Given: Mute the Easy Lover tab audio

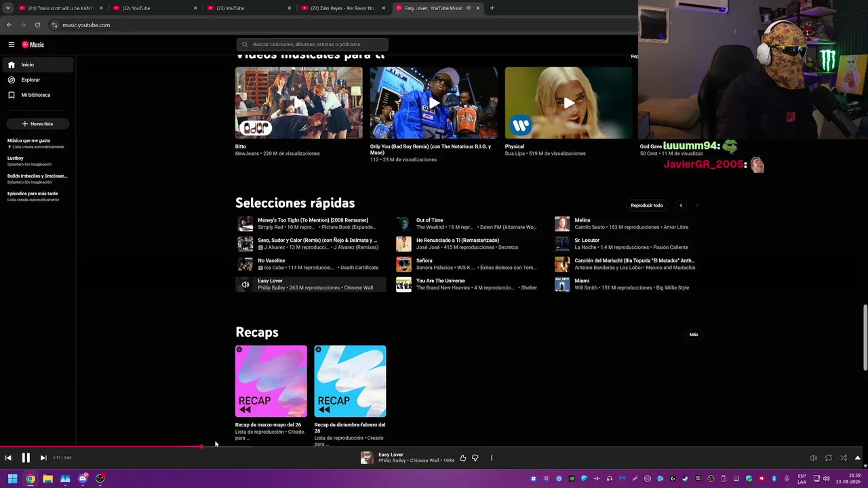Looking at the screenshot, I should tap(468, 8).
